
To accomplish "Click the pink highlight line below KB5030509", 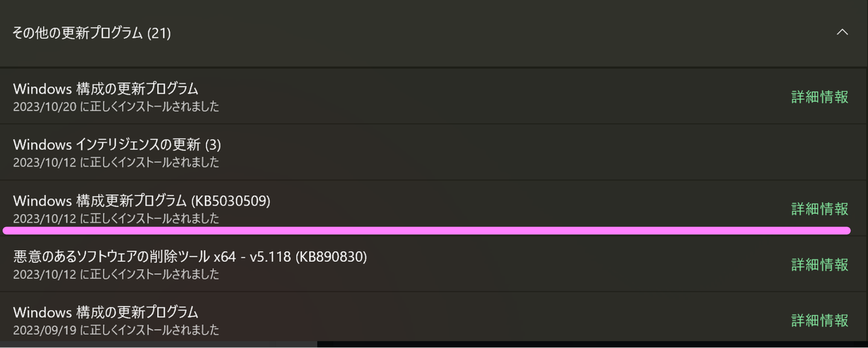I will 426,230.
